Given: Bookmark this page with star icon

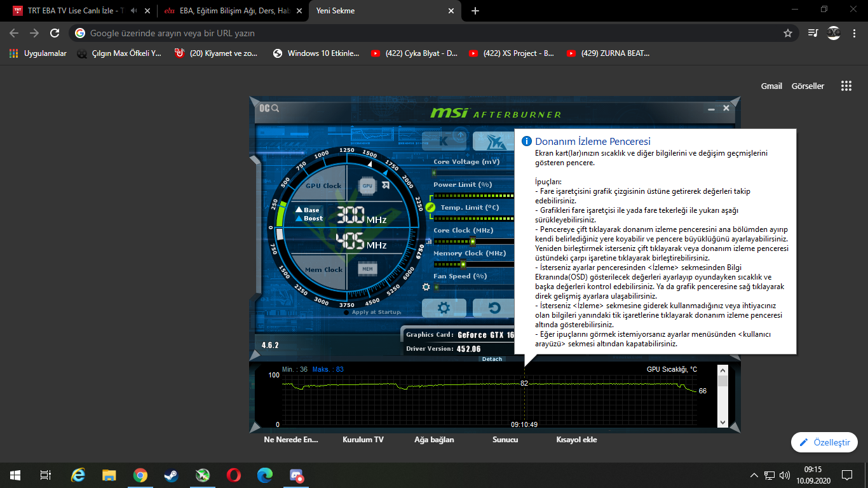Looking at the screenshot, I should point(788,33).
